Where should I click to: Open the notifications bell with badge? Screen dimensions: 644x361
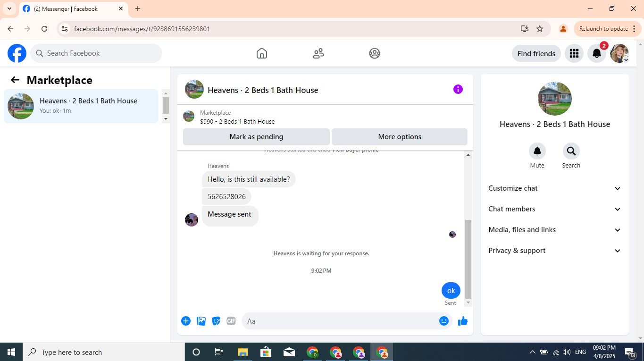(597, 53)
